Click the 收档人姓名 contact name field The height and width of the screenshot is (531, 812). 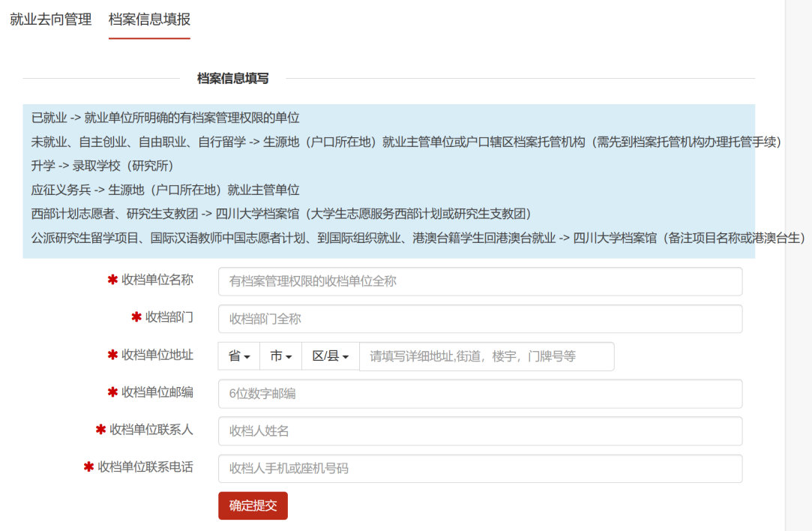(480, 431)
